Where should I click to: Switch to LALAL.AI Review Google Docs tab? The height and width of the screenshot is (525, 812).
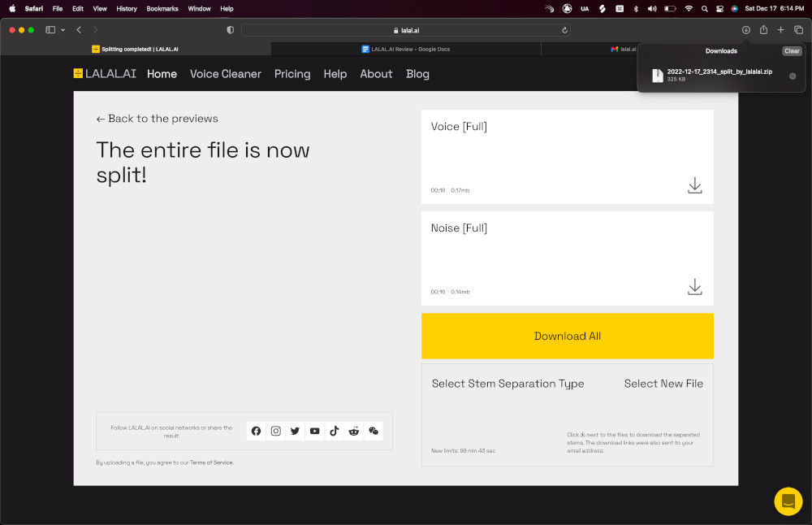(405, 50)
